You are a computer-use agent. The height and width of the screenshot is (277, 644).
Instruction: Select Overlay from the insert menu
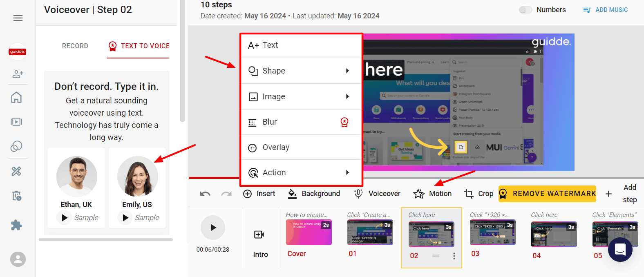click(x=276, y=147)
